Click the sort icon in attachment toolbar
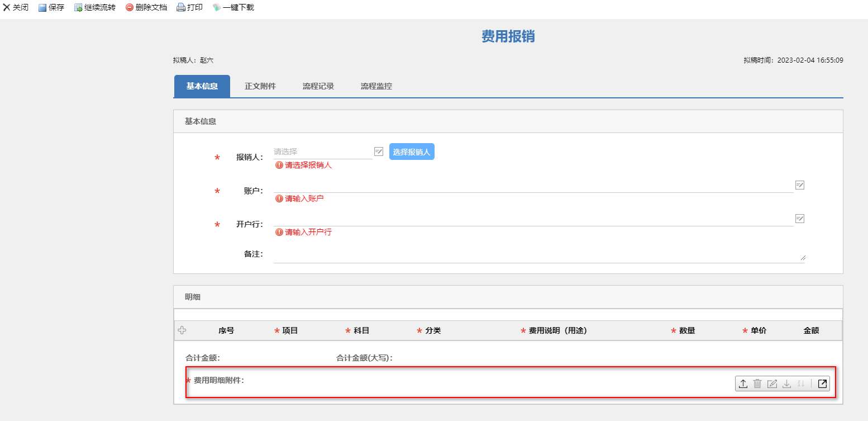Image resolution: width=868 pixels, height=421 pixels. tap(801, 384)
